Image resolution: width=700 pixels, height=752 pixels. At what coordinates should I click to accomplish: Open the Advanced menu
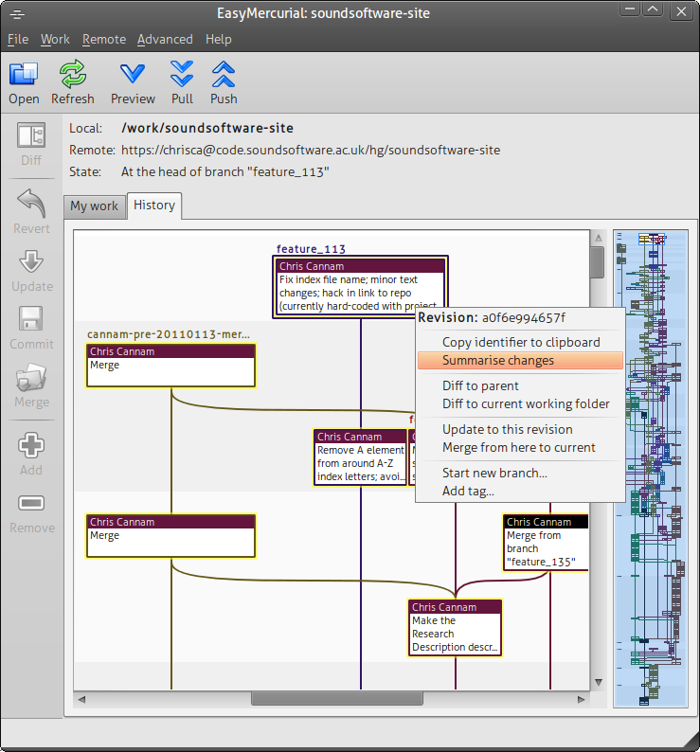coord(165,40)
